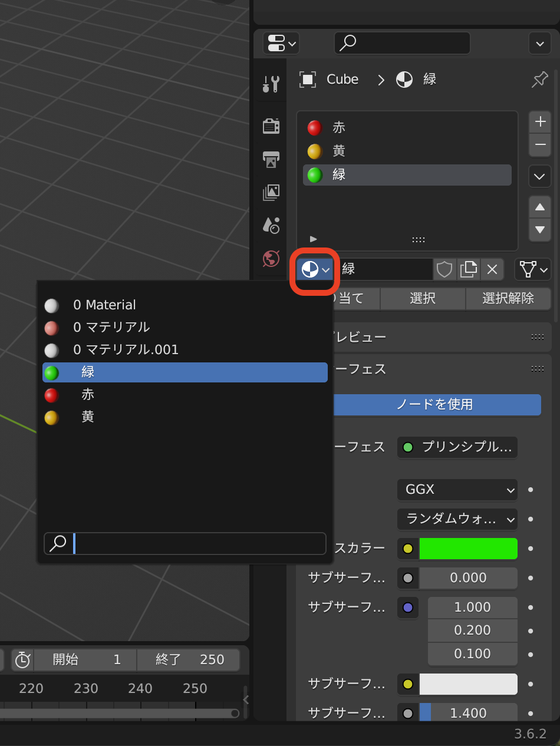Click gray socket dot beside 0.000 value
The height and width of the screenshot is (746, 560).
[408, 578]
